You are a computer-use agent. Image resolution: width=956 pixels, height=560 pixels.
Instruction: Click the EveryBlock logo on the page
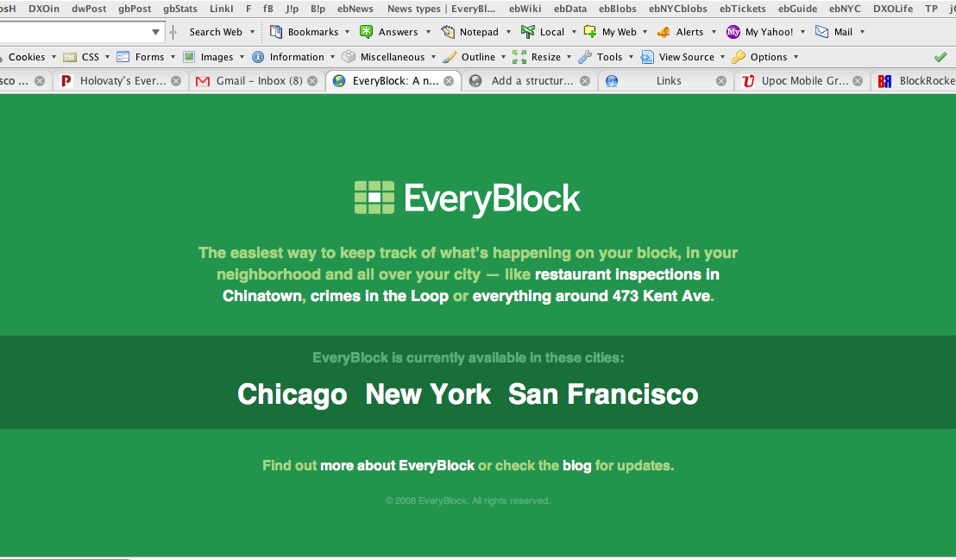point(468,198)
